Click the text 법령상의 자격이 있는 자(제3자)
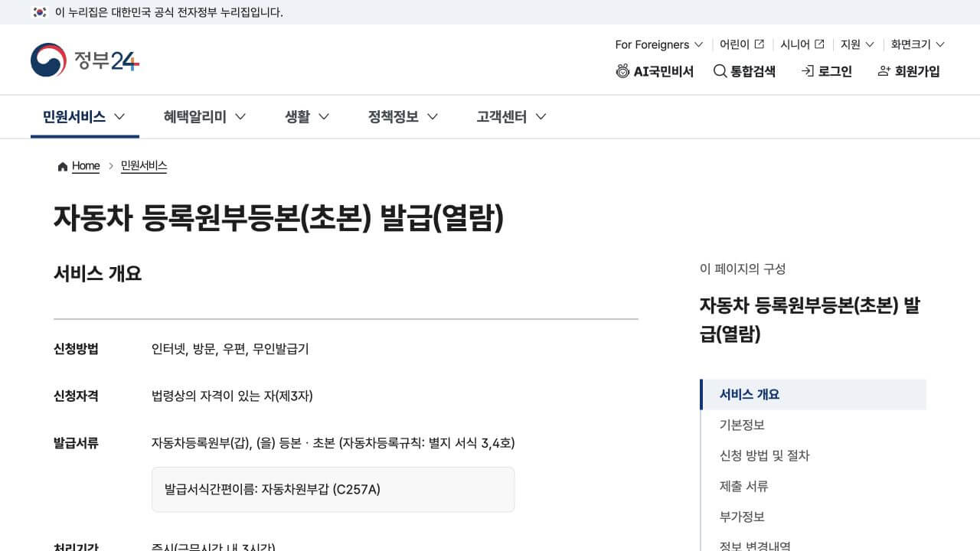Viewport: 980px width, 551px height. 232,396
